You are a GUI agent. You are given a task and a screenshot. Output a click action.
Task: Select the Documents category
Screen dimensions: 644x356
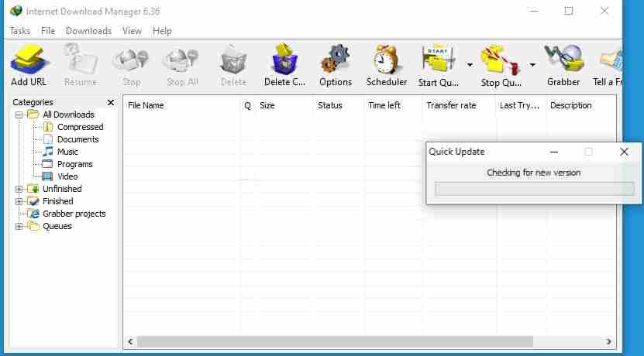(78, 139)
